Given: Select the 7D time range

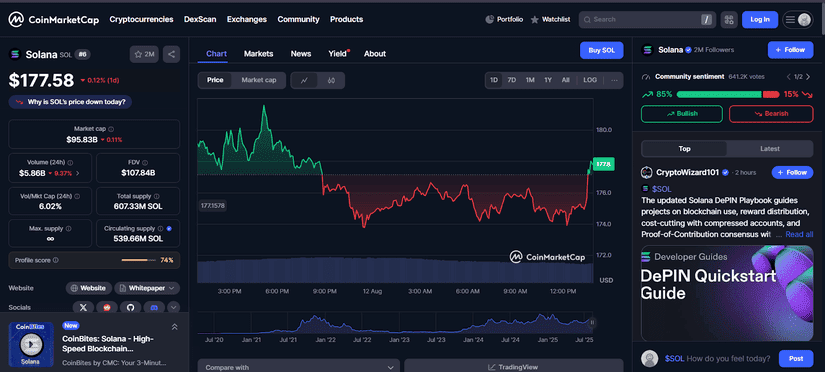Looking at the screenshot, I should point(511,80).
